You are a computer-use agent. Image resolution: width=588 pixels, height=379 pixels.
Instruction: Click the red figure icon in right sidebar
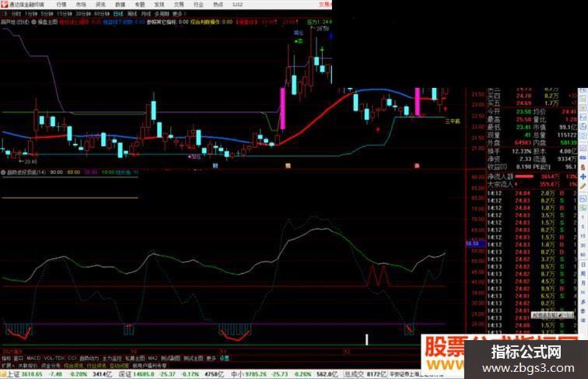[583, 167]
